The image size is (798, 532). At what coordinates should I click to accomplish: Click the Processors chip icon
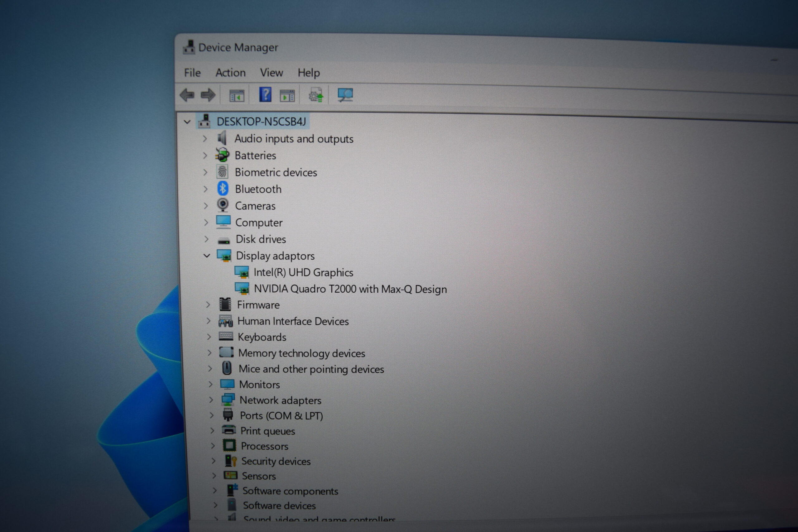click(229, 445)
